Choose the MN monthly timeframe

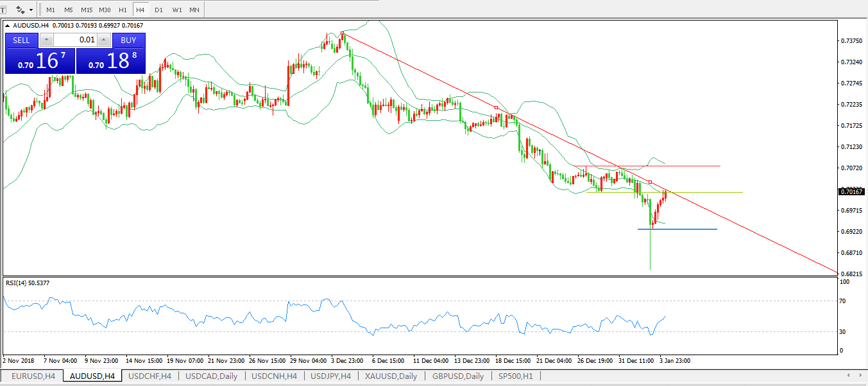(x=194, y=10)
